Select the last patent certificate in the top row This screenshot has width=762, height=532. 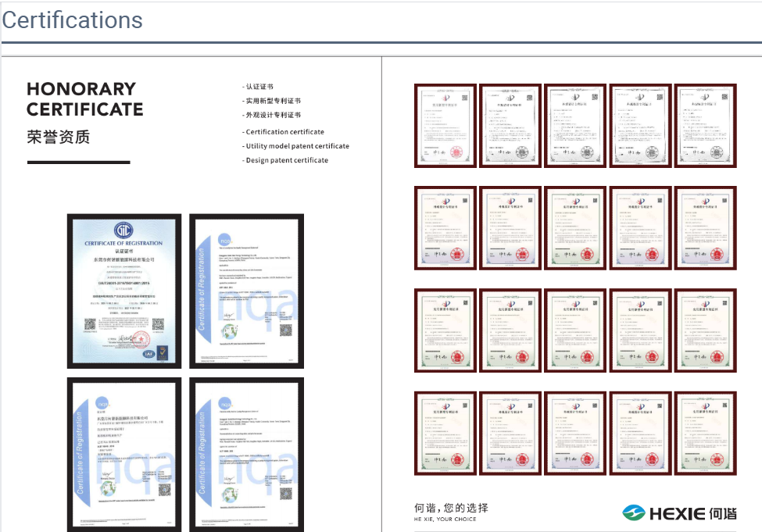pos(705,125)
